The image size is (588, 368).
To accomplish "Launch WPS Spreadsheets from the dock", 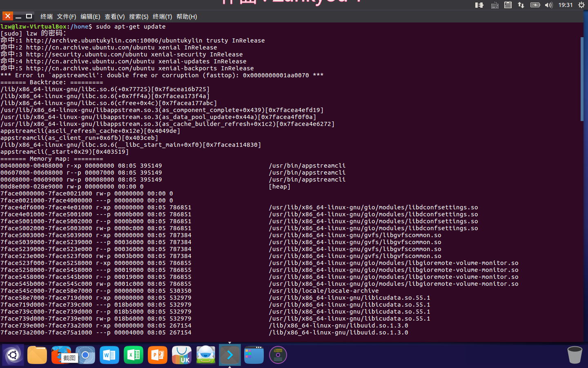I will tap(134, 355).
